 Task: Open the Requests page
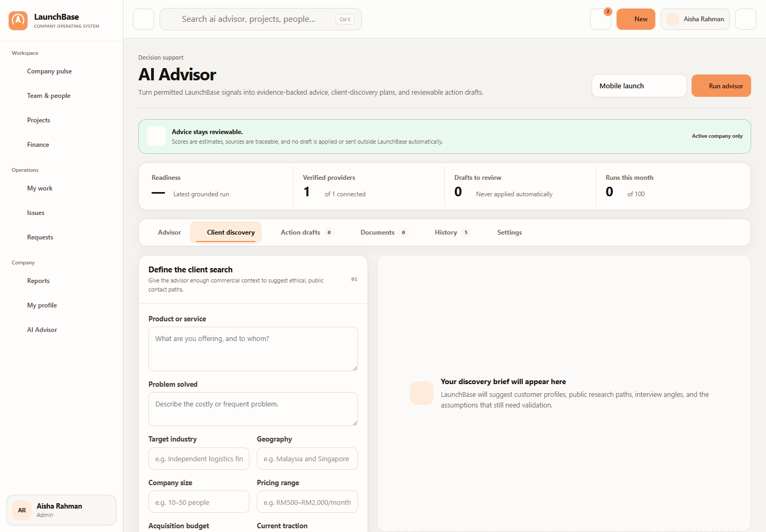[62, 237]
